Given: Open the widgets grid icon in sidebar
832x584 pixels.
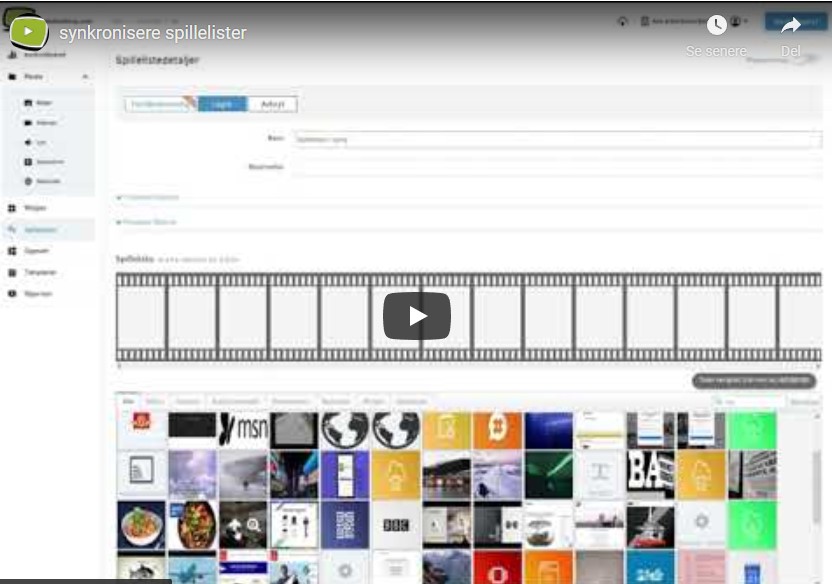Looking at the screenshot, I should [x=12, y=207].
